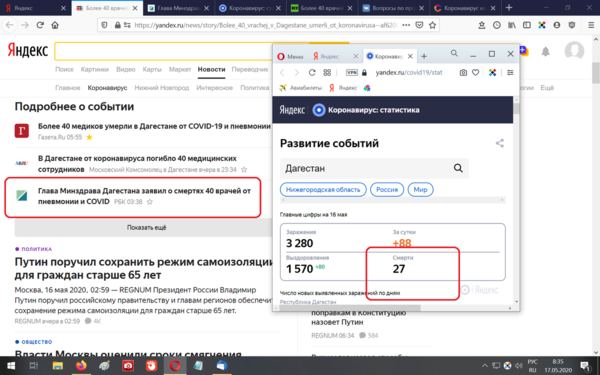The width and height of the screenshot is (600, 375).
Task: Click Firefox vertical scrollbar thumb
Action: [x=596, y=72]
